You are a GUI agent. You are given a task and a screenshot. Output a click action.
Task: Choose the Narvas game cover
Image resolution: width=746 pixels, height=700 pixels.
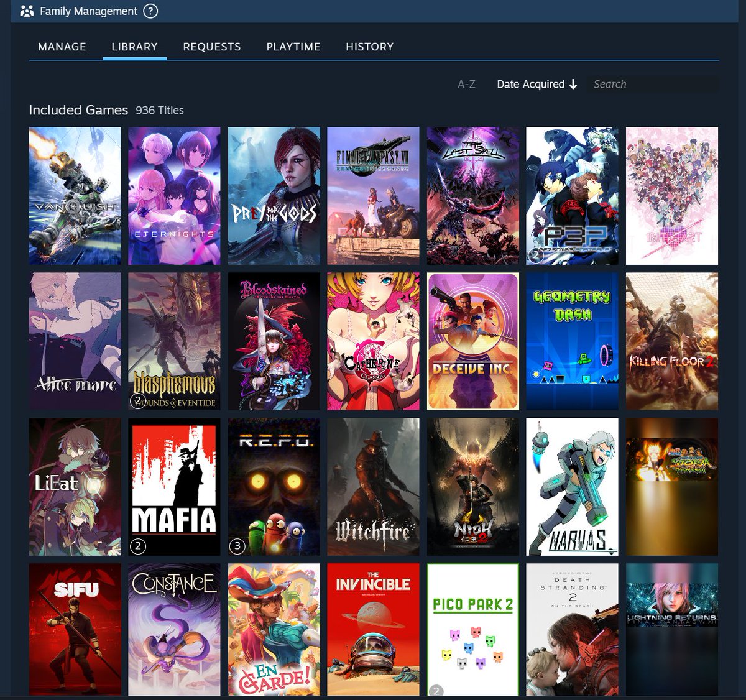[573, 487]
